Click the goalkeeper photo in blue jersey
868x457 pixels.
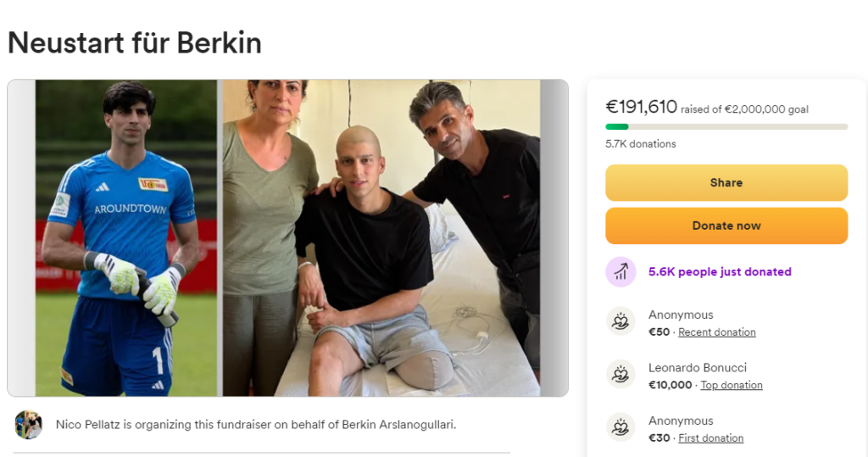click(x=126, y=238)
